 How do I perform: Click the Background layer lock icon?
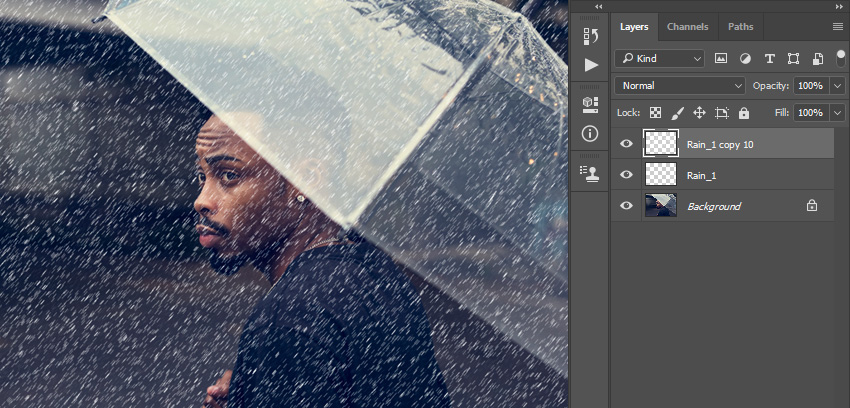tap(812, 205)
